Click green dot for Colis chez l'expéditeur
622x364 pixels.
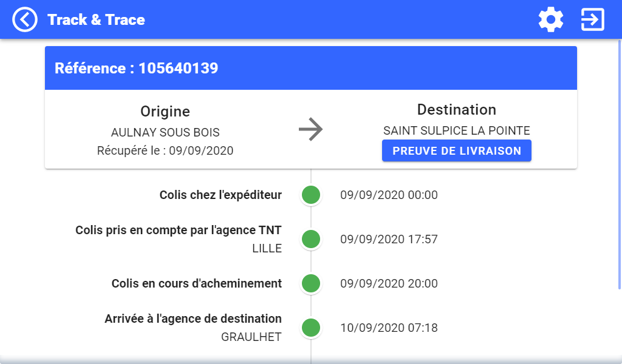tap(311, 195)
